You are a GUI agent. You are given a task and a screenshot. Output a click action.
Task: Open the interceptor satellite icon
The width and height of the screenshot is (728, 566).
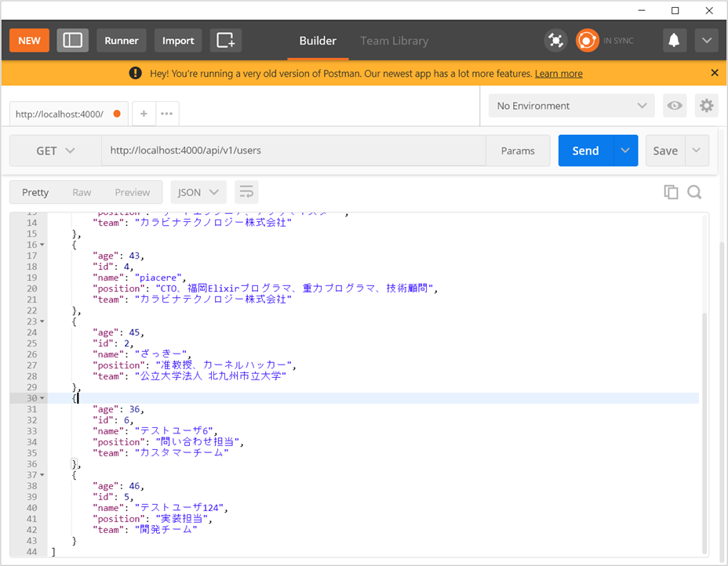click(555, 40)
